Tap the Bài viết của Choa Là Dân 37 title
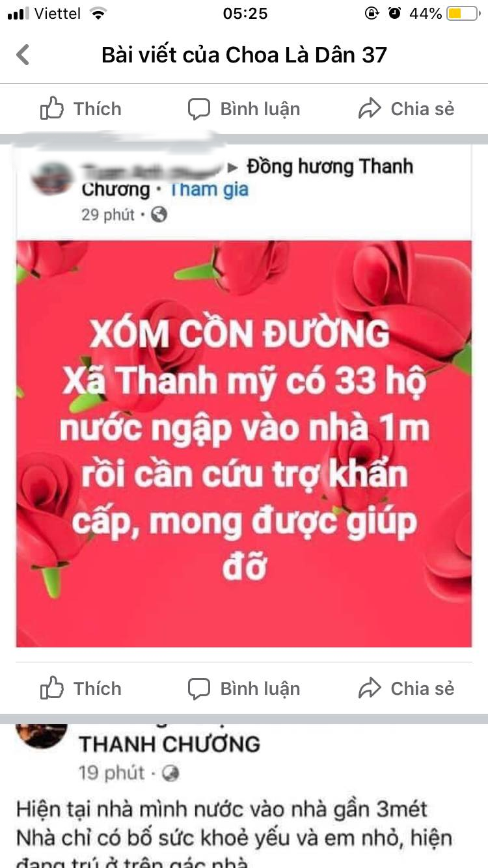Viewport: 488px width, 868px height. pyautogui.click(x=244, y=55)
